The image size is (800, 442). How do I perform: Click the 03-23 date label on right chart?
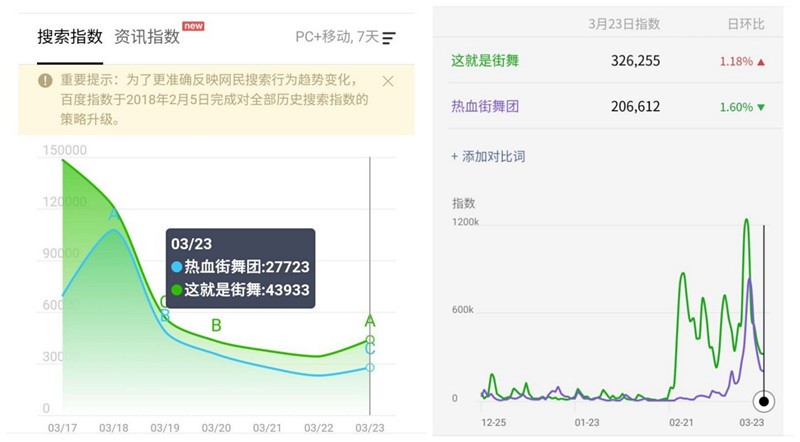(x=752, y=423)
